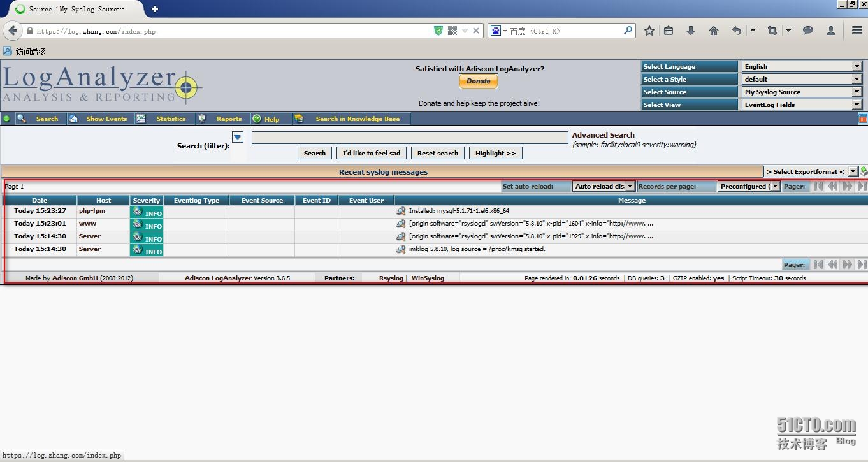Viewport: 868px width, 462px height.
Task: Open message details for the imklog row
Action: (401, 249)
